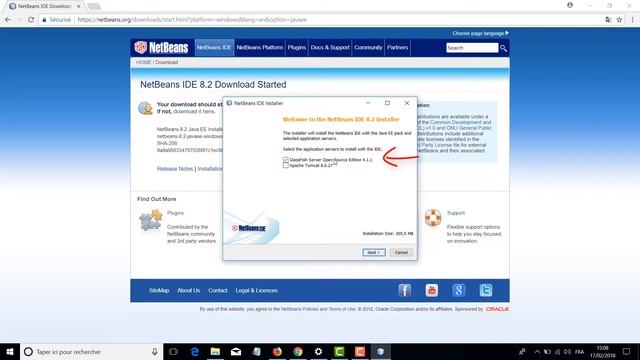This screenshot has height=360, width=640.
Task: Open the Release Notes link
Action: click(175, 169)
